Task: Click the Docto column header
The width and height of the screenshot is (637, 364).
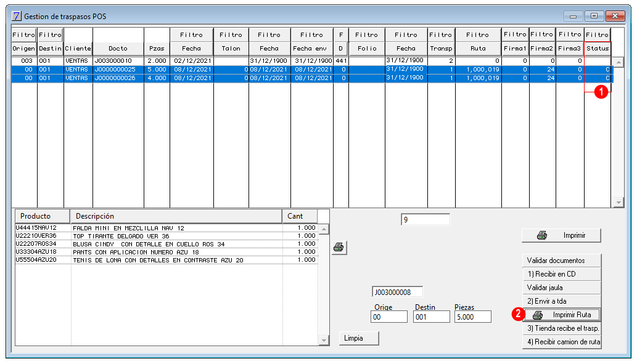Action: [x=118, y=48]
